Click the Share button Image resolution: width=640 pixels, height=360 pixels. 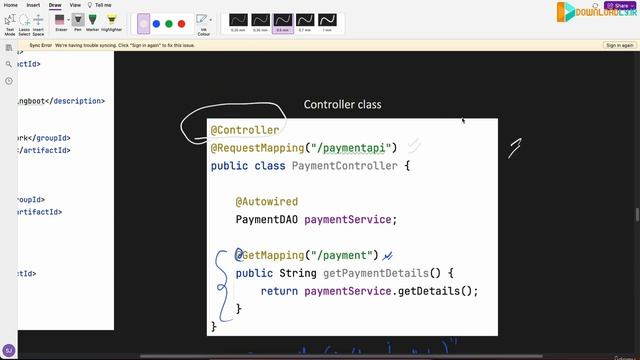pos(620,6)
